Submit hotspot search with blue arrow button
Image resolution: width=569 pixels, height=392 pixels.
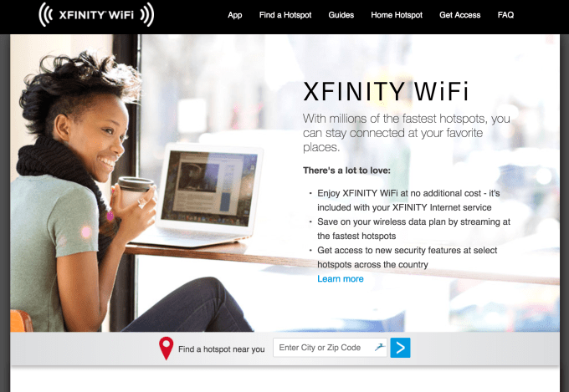point(400,348)
